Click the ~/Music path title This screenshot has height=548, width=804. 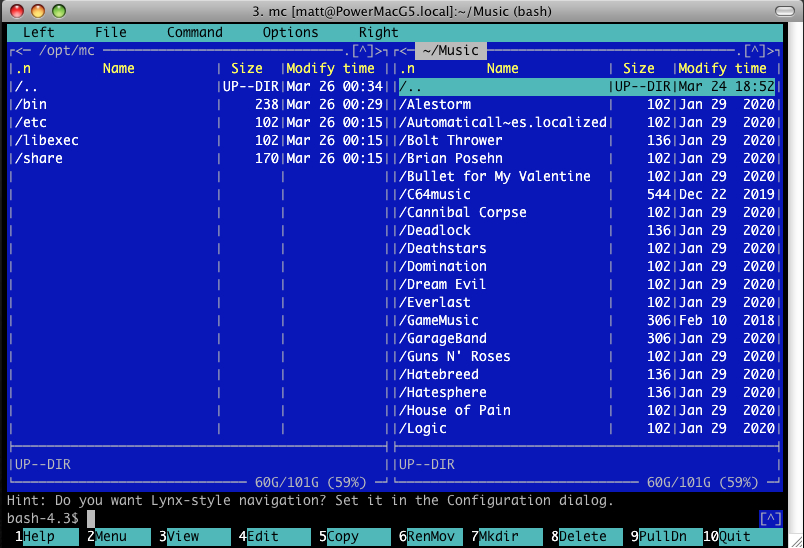tap(451, 51)
